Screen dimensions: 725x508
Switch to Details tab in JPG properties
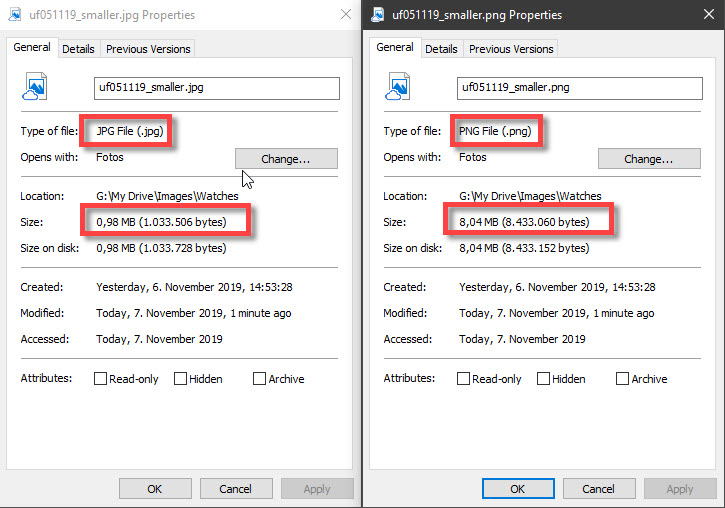(78, 49)
